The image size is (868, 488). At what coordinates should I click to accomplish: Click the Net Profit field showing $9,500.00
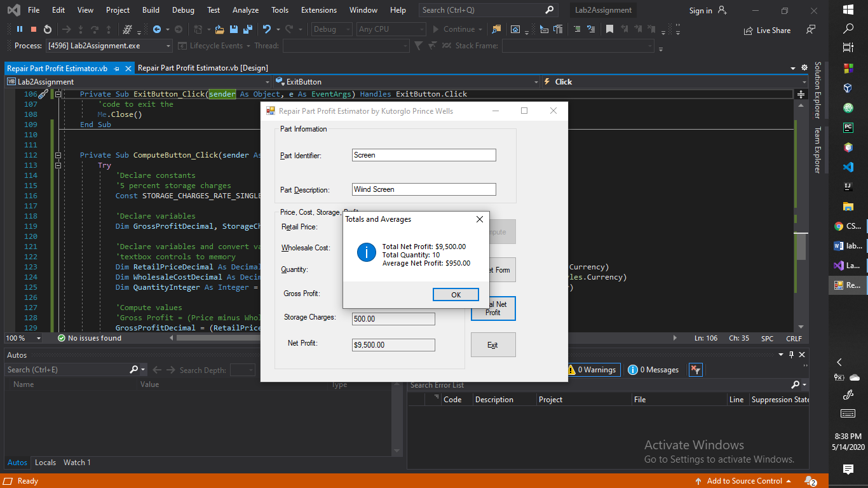393,345
